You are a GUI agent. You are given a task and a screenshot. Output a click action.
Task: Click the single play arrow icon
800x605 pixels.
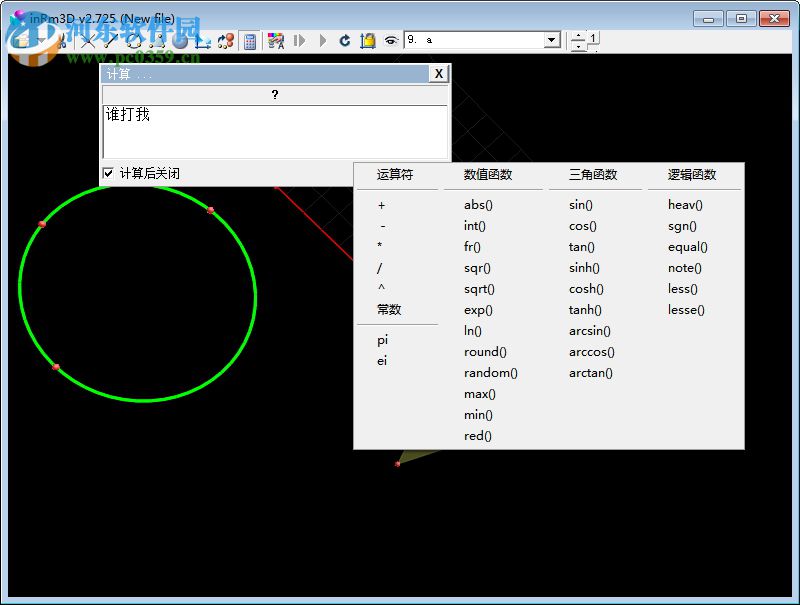[x=322, y=41]
